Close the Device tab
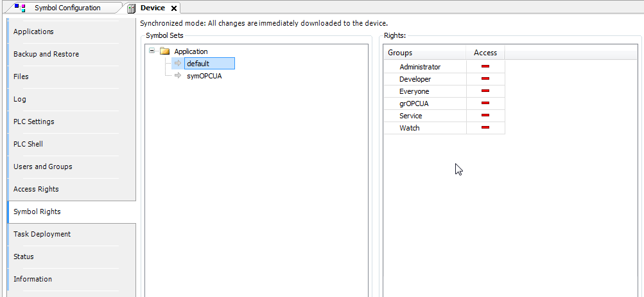The height and width of the screenshot is (297, 644). pyautogui.click(x=174, y=8)
